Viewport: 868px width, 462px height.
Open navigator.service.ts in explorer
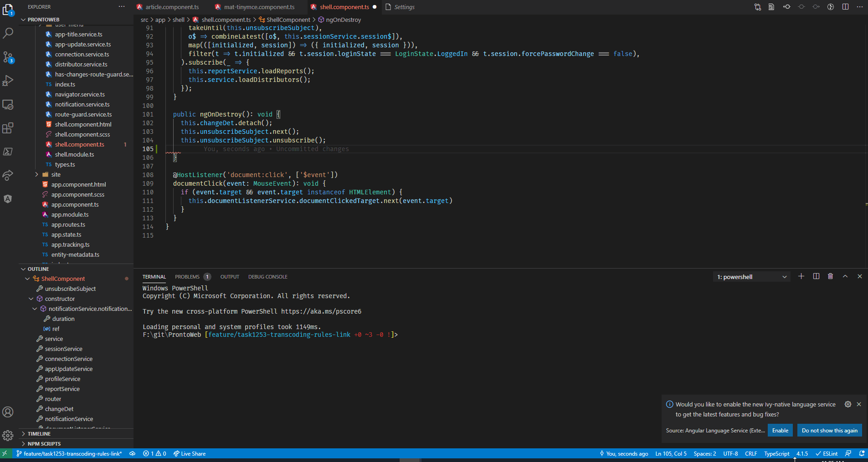[x=80, y=94]
